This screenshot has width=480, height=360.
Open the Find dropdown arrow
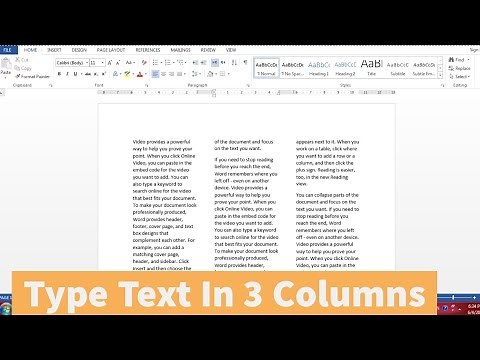click(468, 60)
